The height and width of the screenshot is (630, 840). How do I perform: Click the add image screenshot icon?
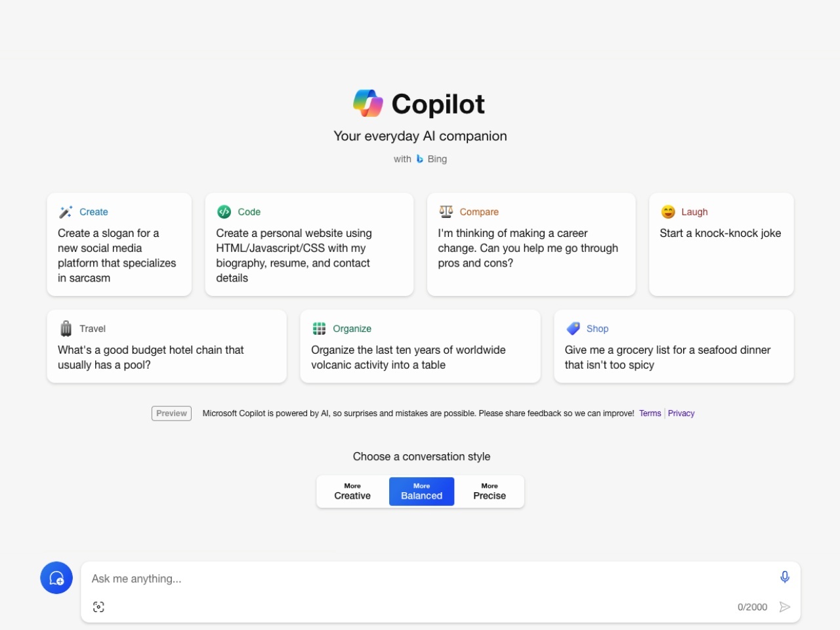click(x=98, y=607)
